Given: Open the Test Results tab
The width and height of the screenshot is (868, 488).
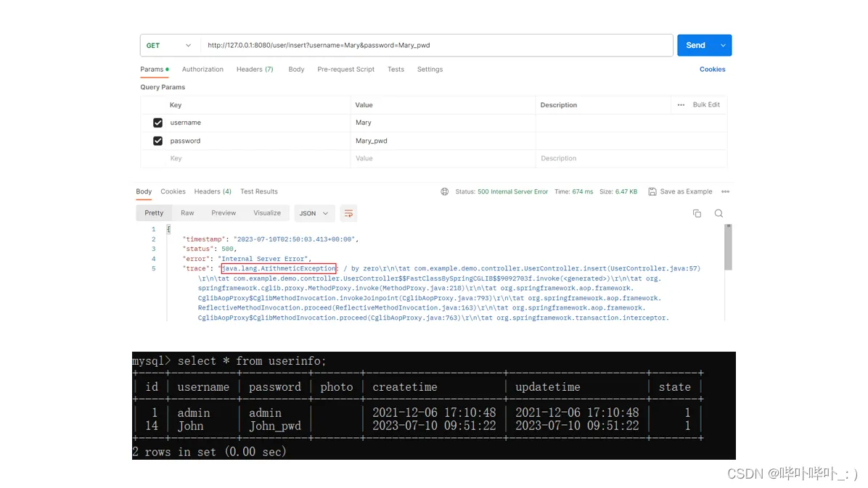Looking at the screenshot, I should coord(259,191).
